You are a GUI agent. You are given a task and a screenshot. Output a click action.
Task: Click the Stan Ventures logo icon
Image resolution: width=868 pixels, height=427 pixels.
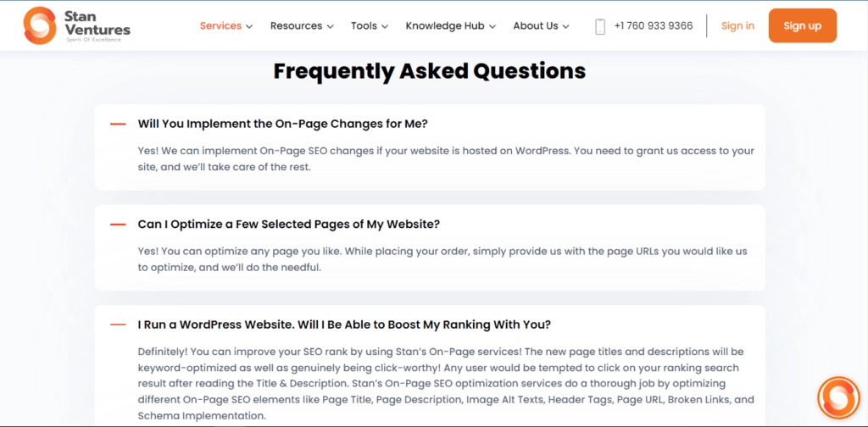coord(40,25)
